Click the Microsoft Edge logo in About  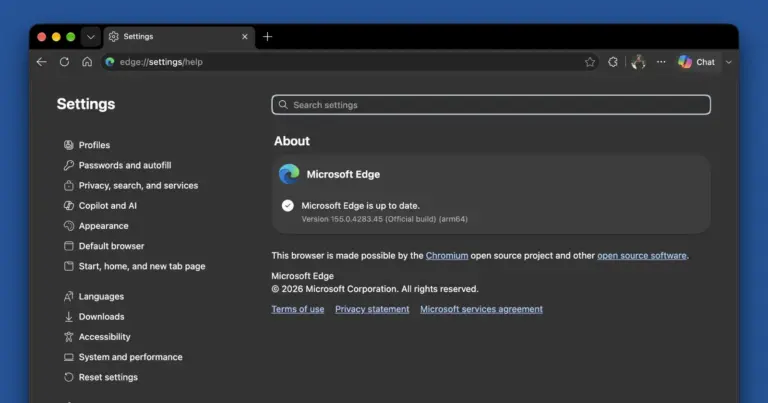click(289, 174)
